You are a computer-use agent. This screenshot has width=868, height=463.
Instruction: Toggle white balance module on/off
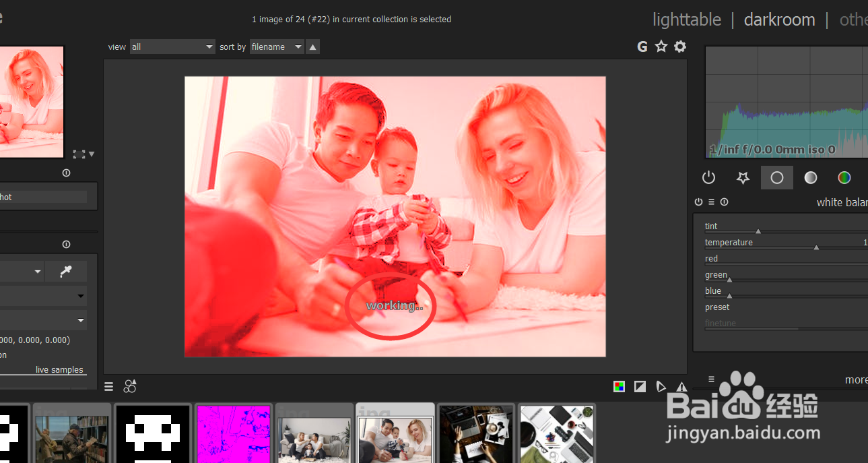pyautogui.click(x=699, y=202)
